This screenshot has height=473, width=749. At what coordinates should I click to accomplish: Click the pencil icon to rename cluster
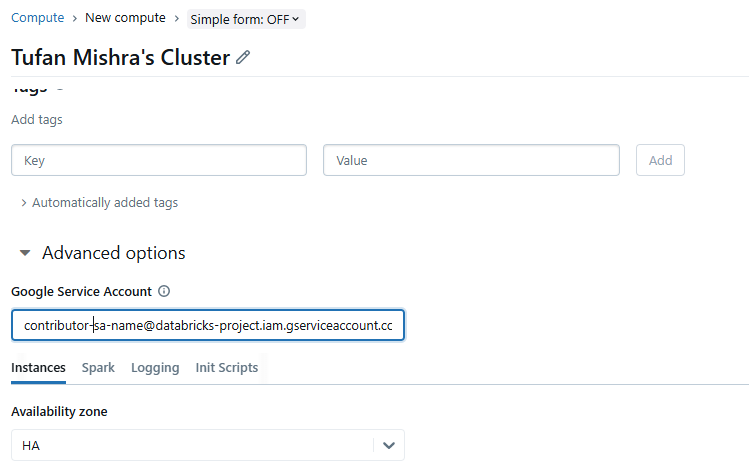243,58
